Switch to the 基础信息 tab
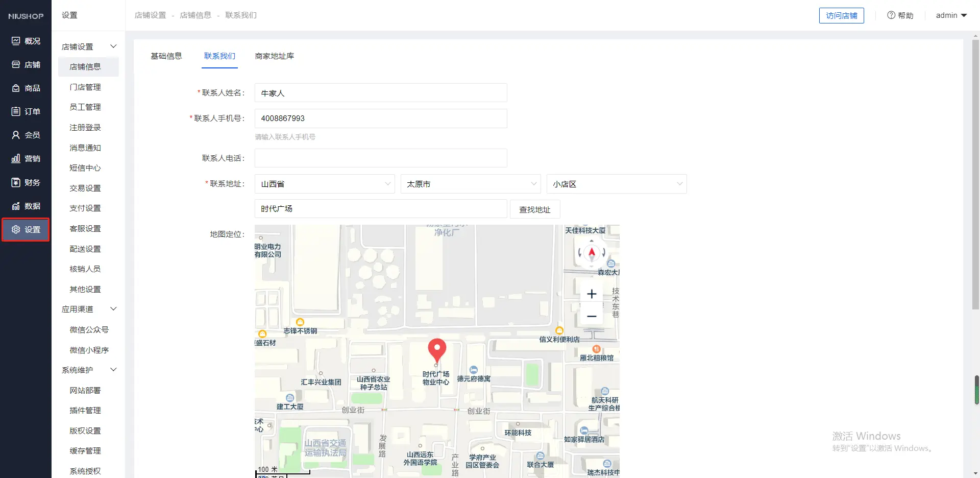This screenshot has width=980, height=478. [x=166, y=56]
